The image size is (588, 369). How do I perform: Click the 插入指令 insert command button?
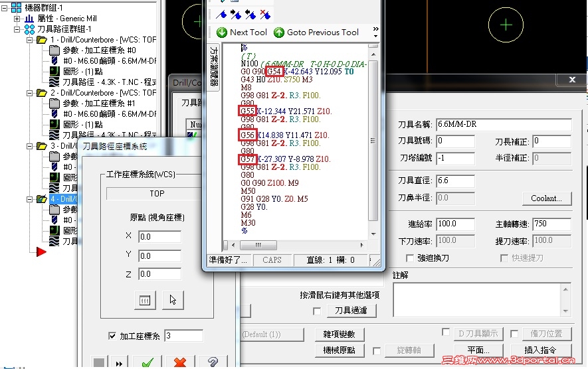point(540,350)
